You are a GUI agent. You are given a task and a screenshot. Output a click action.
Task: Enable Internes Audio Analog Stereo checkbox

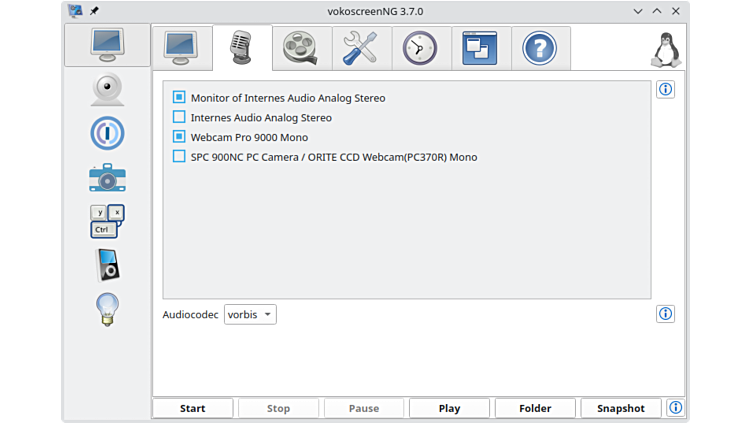point(179,118)
